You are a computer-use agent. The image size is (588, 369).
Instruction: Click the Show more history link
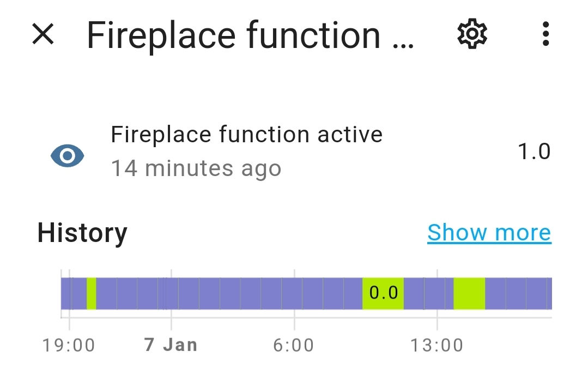coord(489,233)
